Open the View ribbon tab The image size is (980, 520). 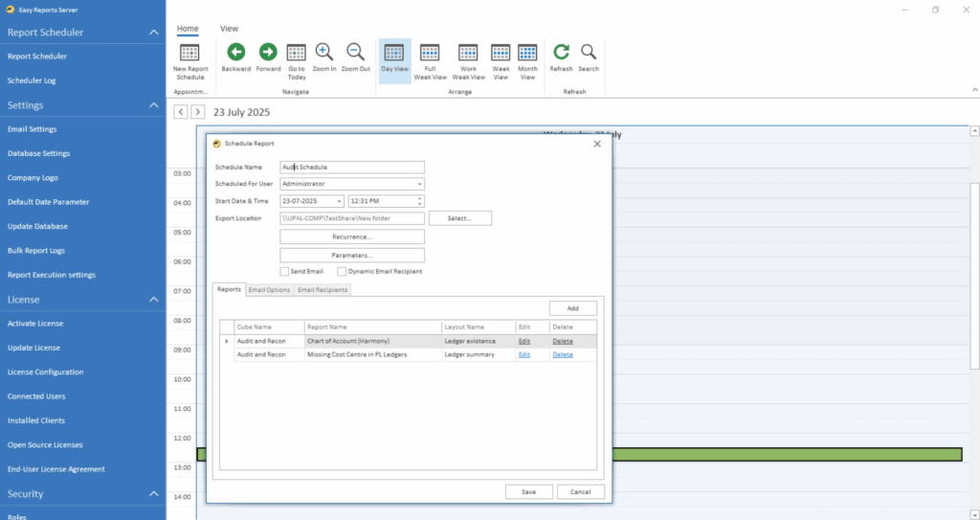[x=229, y=29]
